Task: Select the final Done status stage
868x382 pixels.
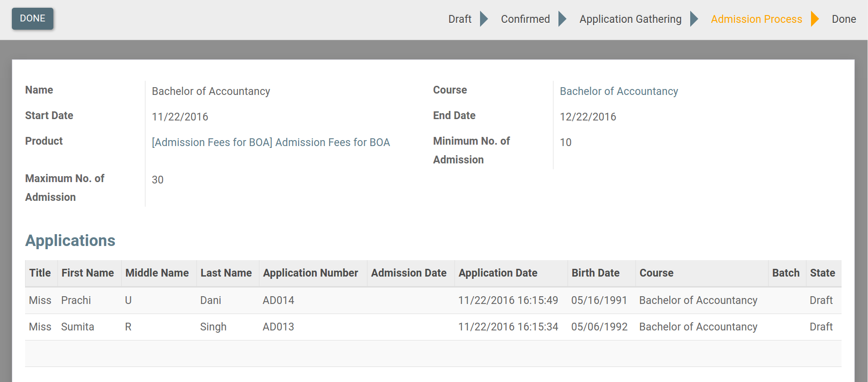Action: click(843, 19)
